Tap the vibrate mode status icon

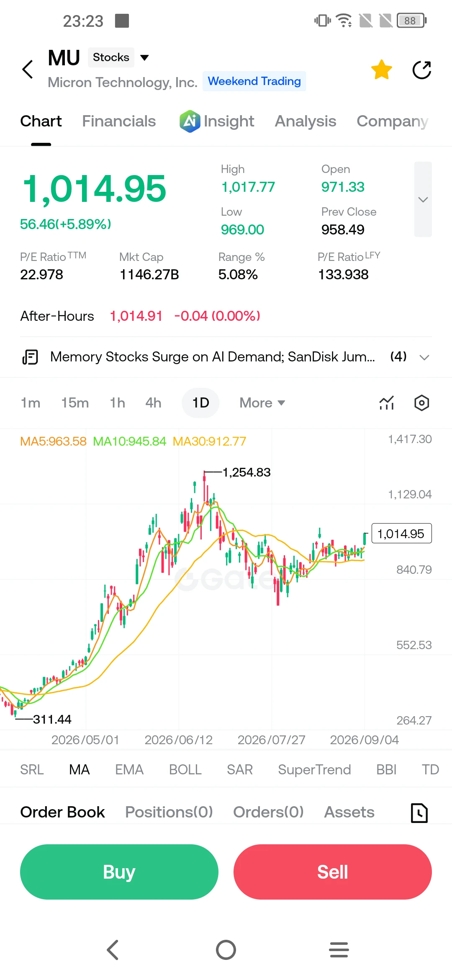coord(322,21)
